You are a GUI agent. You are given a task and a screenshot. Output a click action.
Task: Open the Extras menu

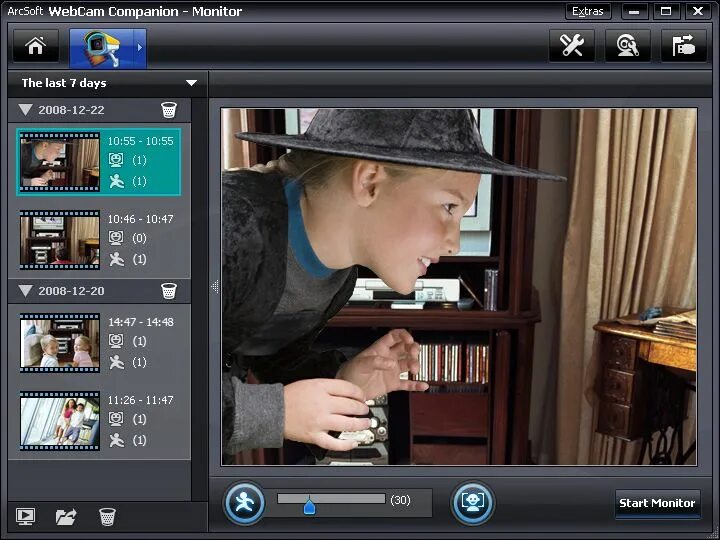pyautogui.click(x=588, y=11)
